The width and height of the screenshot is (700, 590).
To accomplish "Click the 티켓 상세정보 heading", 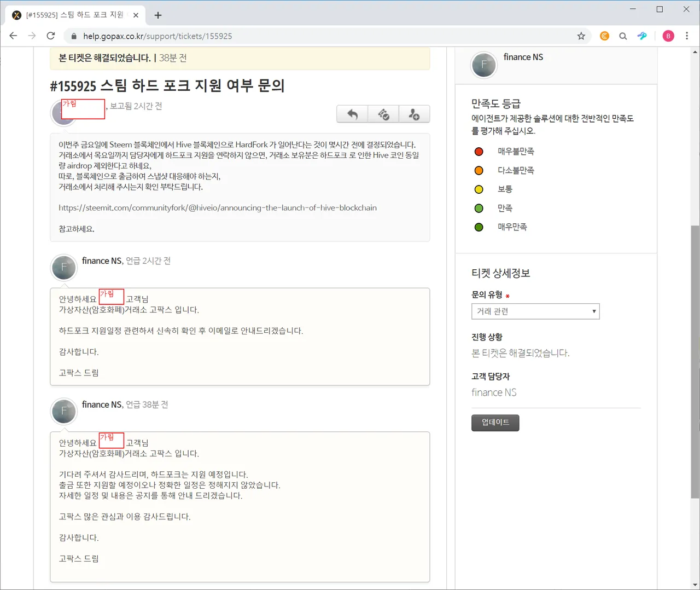I will tap(501, 273).
